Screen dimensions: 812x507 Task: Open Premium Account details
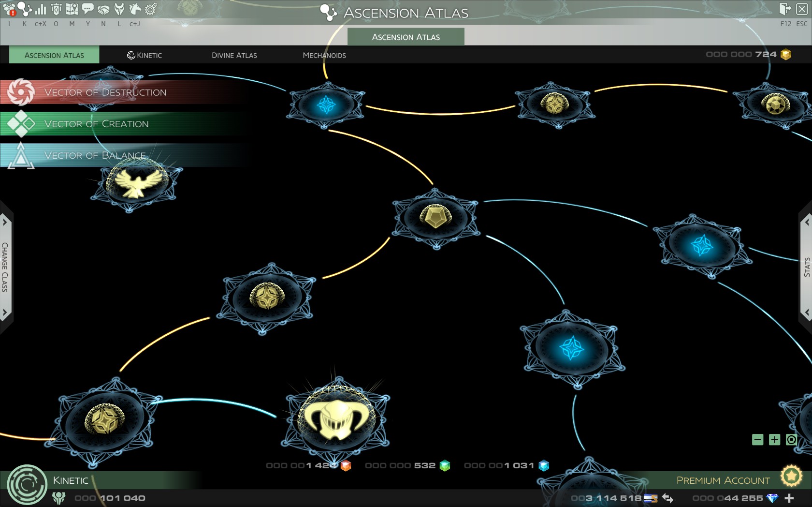[723, 480]
